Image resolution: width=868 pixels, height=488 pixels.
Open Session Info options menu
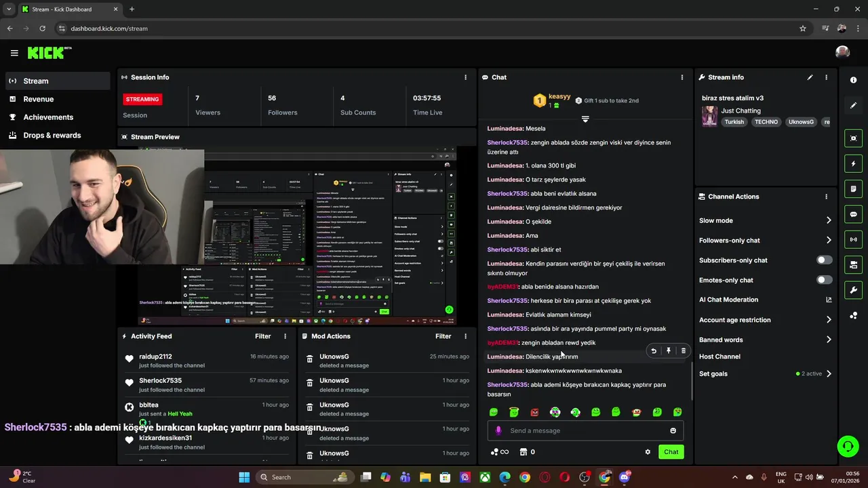coord(465,77)
